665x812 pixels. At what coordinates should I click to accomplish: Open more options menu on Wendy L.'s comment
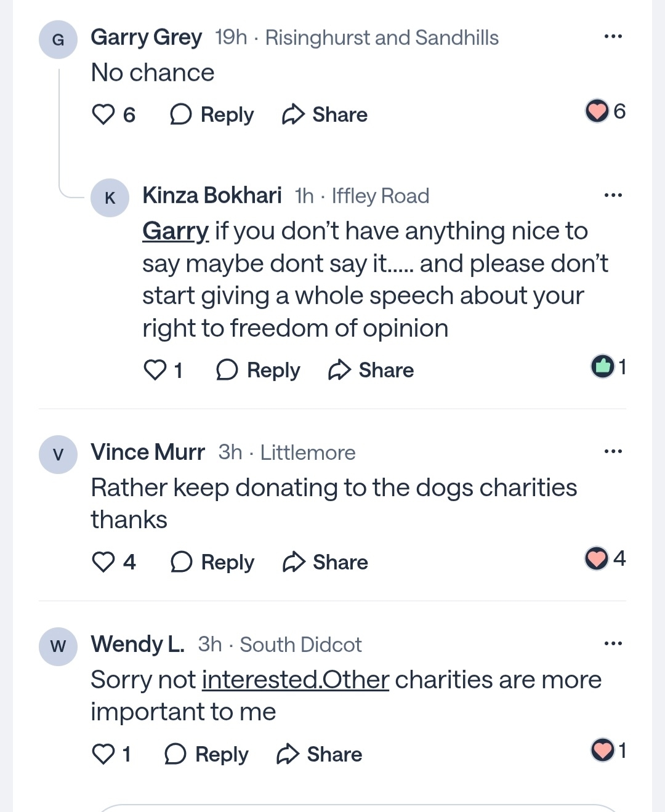tap(613, 644)
